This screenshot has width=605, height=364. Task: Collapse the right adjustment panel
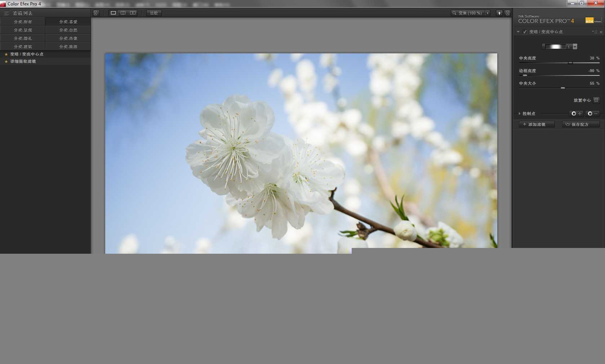507,13
